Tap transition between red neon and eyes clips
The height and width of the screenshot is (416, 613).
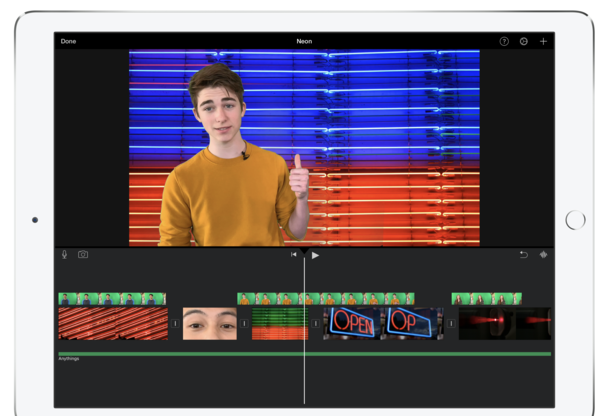[x=175, y=323]
